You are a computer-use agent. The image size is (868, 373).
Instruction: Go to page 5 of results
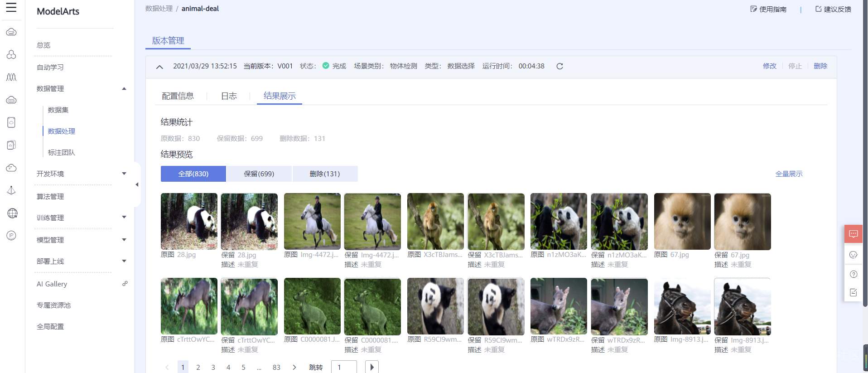(243, 367)
